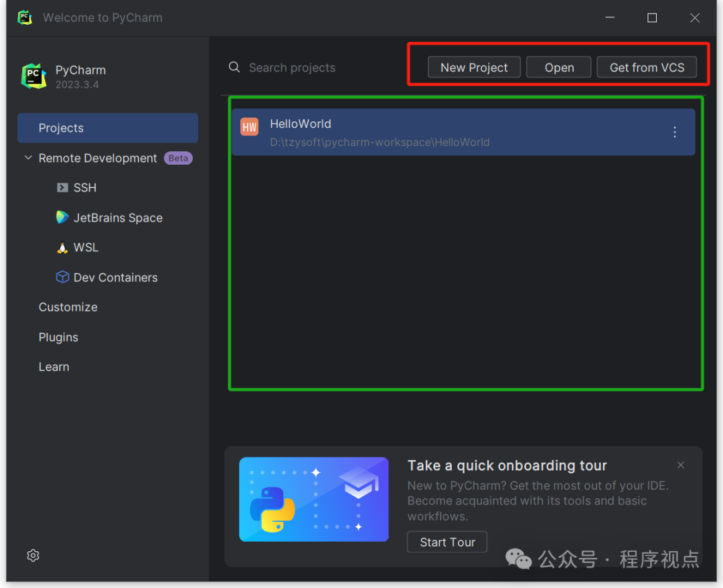Open the Customize tab
The width and height of the screenshot is (723, 588).
click(x=68, y=307)
